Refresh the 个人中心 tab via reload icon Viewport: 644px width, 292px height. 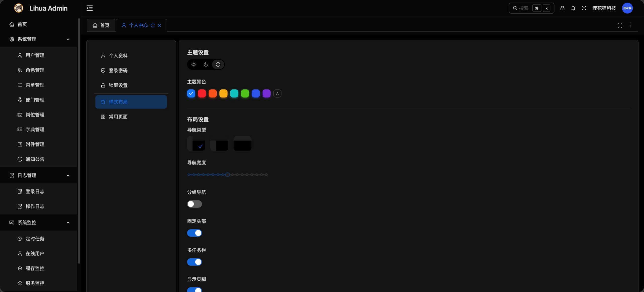[x=152, y=25]
